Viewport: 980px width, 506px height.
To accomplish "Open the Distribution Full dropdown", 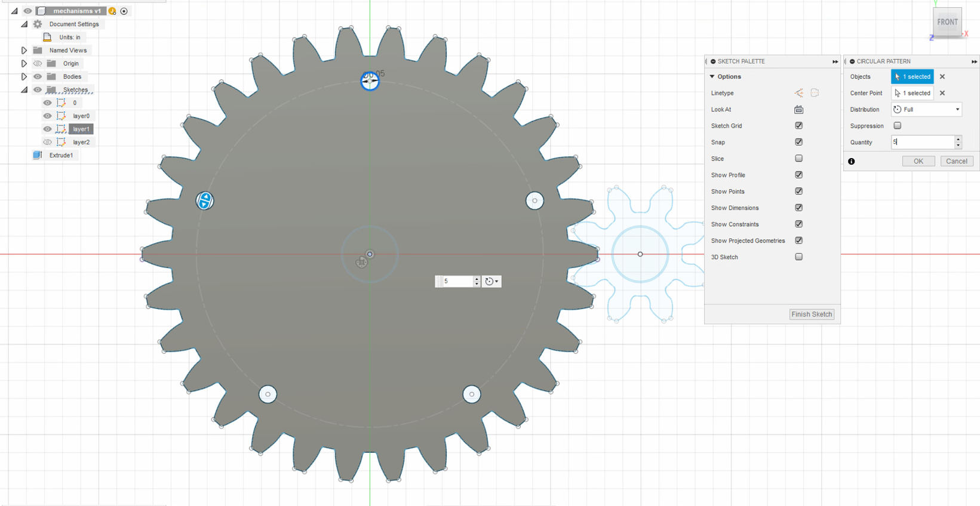I will click(x=927, y=110).
